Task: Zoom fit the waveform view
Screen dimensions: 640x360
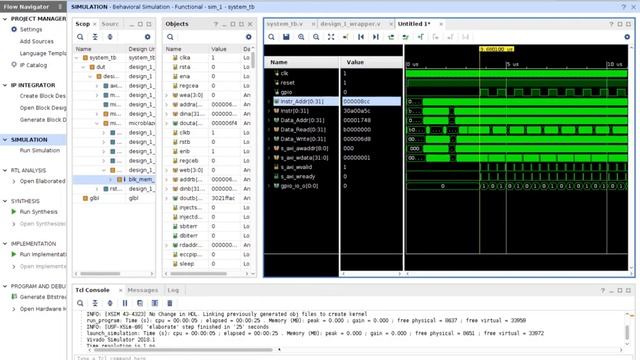Action: [x=331, y=37]
